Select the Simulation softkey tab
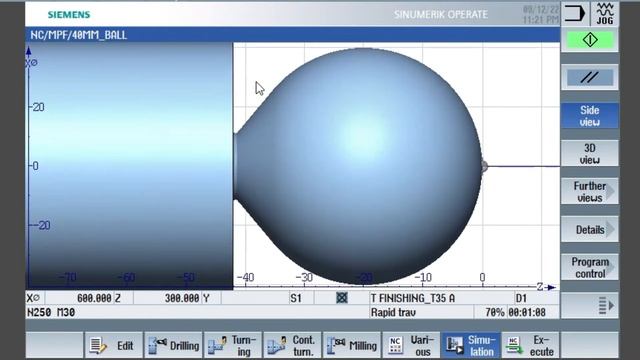Viewport: 640px width, 360px height. click(x=471, y=346)
